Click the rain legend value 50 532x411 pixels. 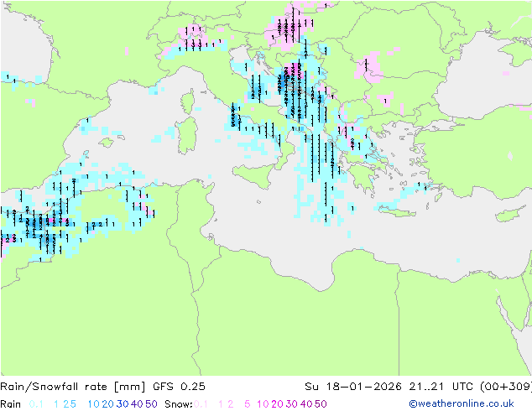point(151,404)
